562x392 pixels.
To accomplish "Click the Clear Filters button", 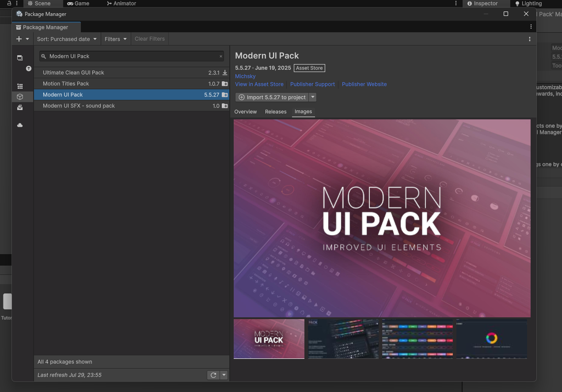I will coord(150,39).
